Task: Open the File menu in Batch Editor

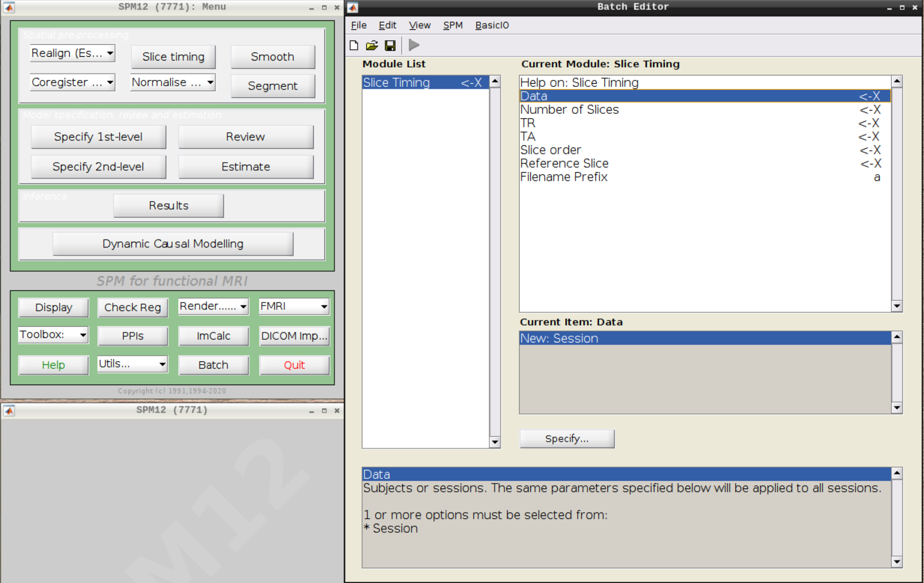Action: click(x=358, y=25)
